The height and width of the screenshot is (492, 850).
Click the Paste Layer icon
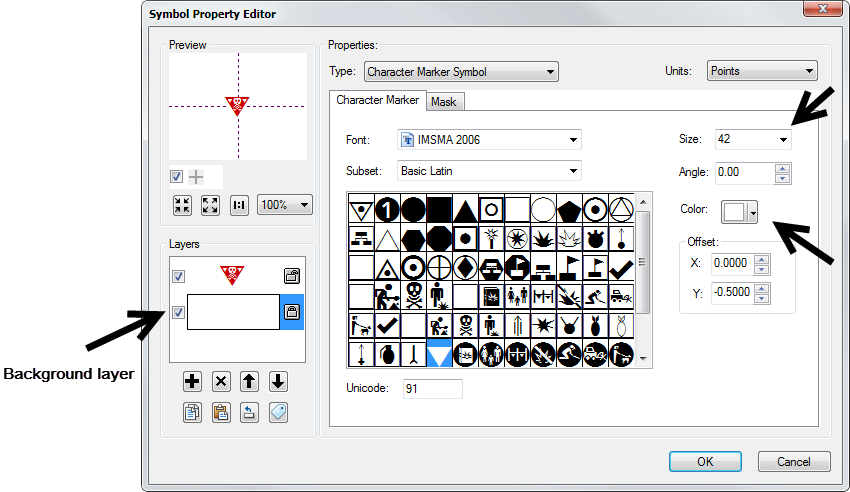[x=221, y=412]
